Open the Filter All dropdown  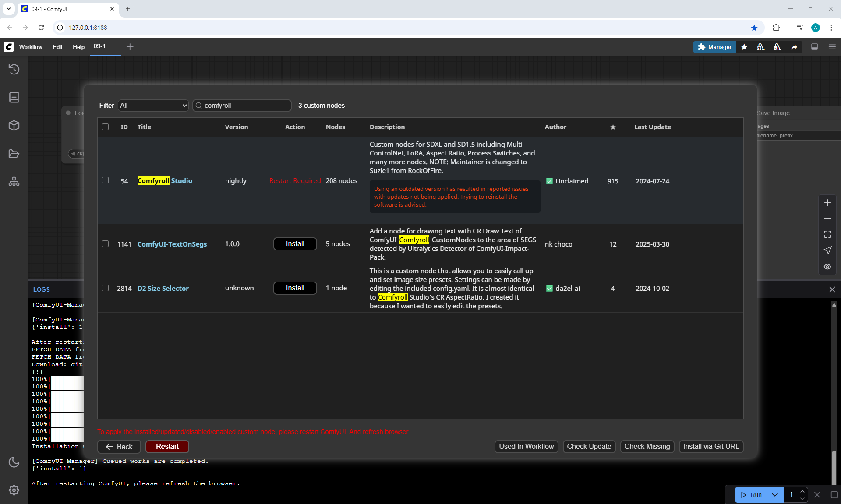pos(153,106)
